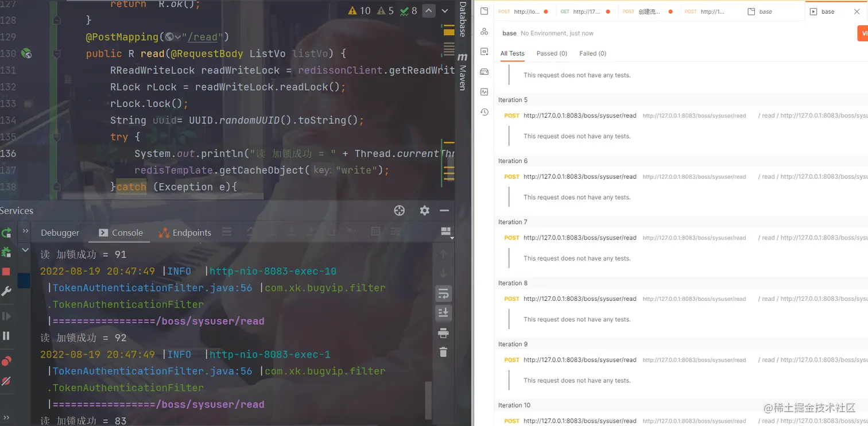Toggle soft-wrap in console

click(443, 294)
